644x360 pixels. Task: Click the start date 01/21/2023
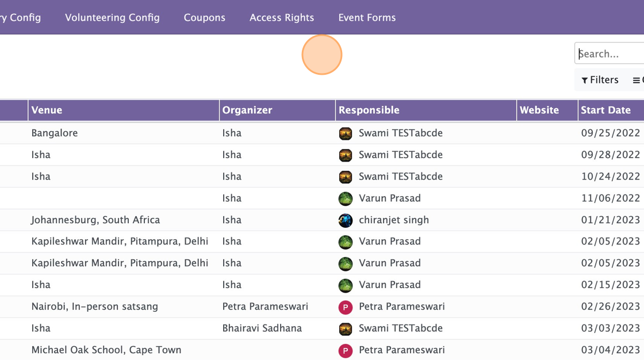(610, 220)
